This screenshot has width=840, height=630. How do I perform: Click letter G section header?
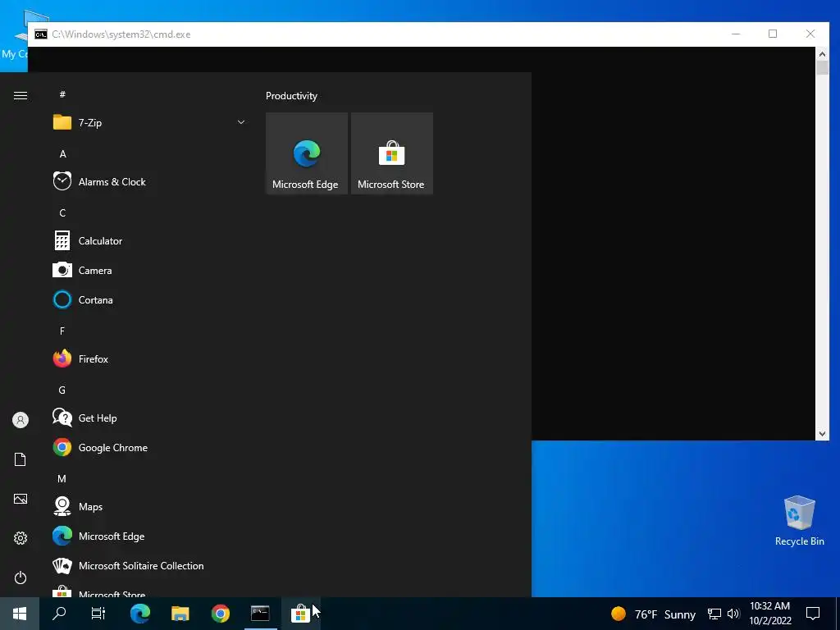(x=62, y=390)
